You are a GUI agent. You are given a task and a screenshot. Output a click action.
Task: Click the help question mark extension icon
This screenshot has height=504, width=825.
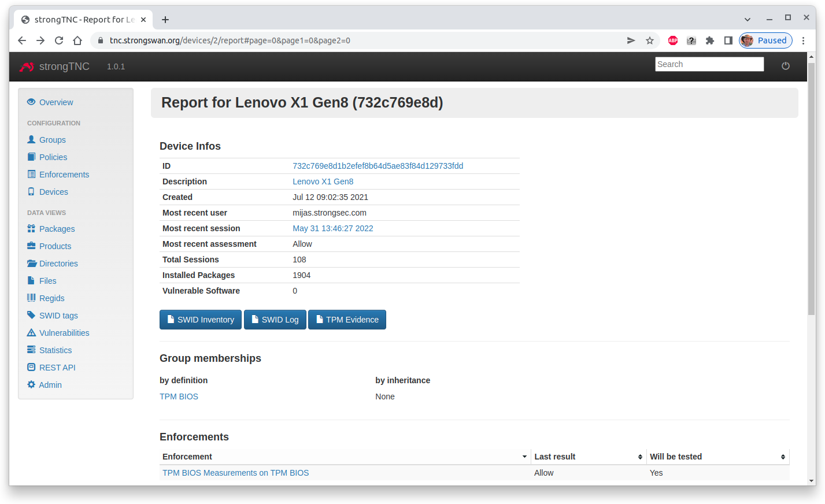pos(691,40)
